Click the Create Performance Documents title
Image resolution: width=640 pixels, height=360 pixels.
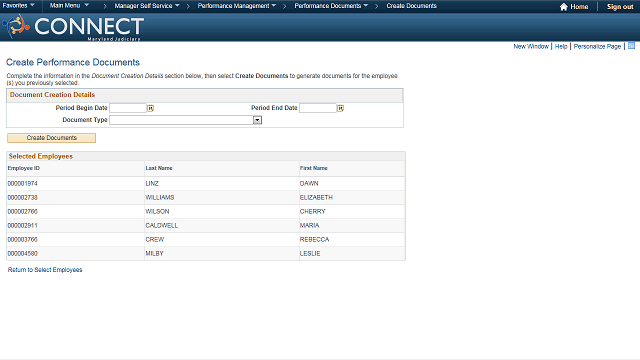click(x=73, y=62)
